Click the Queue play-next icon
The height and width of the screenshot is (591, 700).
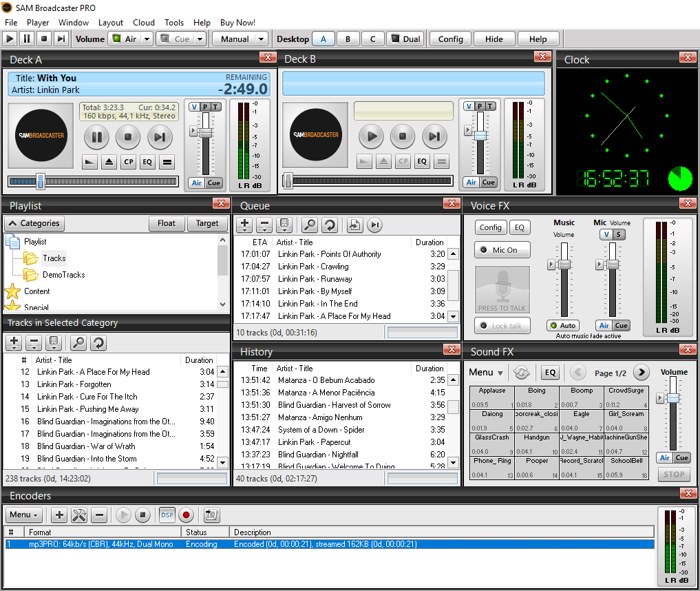point(375,225)
